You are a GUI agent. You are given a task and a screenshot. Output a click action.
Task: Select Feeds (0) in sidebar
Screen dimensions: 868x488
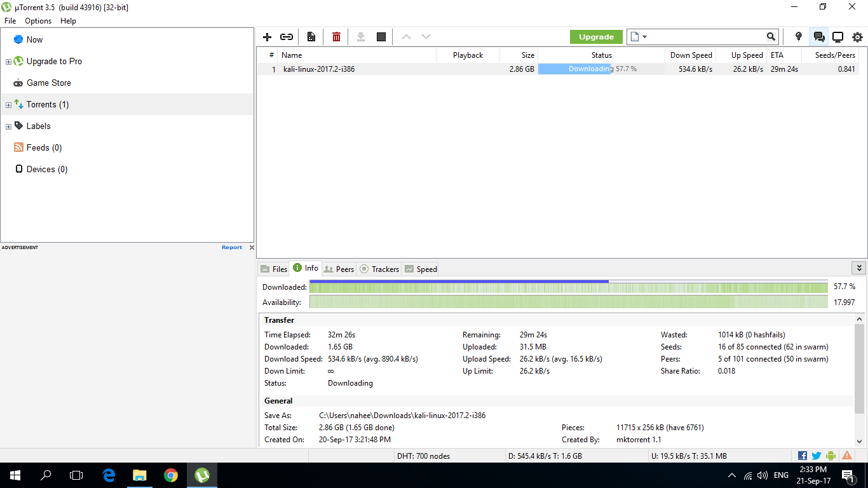pyautogui.click(x=44, y=147)
